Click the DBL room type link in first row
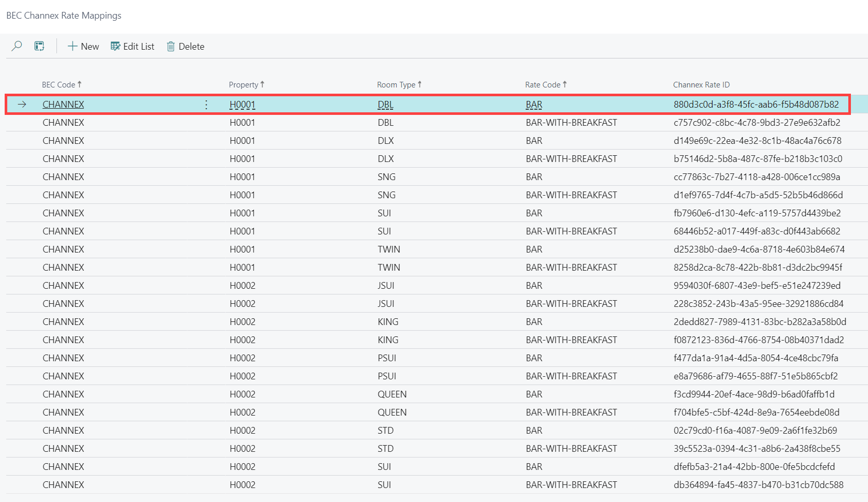Screen dimensions: 868x502 coord(385,105)
